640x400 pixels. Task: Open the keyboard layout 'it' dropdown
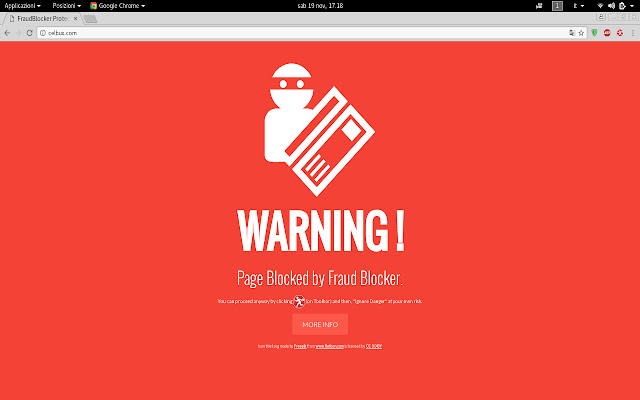click(578, 6)
